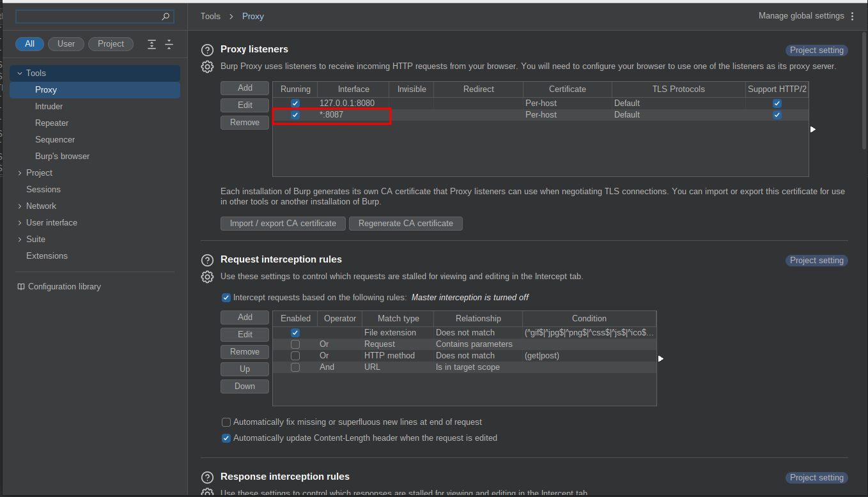Viewport: 868px width, 497px height.
Task: Click the search magnifier icon in settings search
Action: pyautogui.click(x=166, y=17)
